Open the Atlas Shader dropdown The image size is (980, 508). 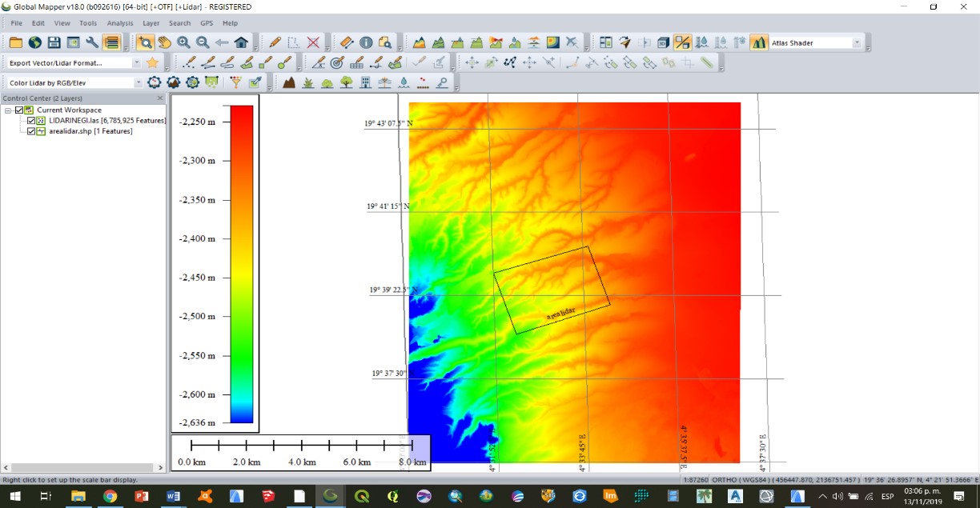[x=857, y=43]
